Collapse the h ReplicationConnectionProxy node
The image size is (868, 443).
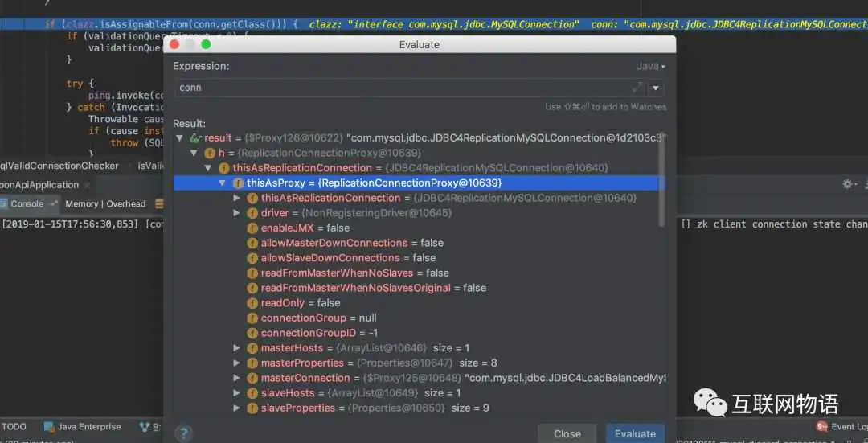pyautogui.click(x=194, y=153)
